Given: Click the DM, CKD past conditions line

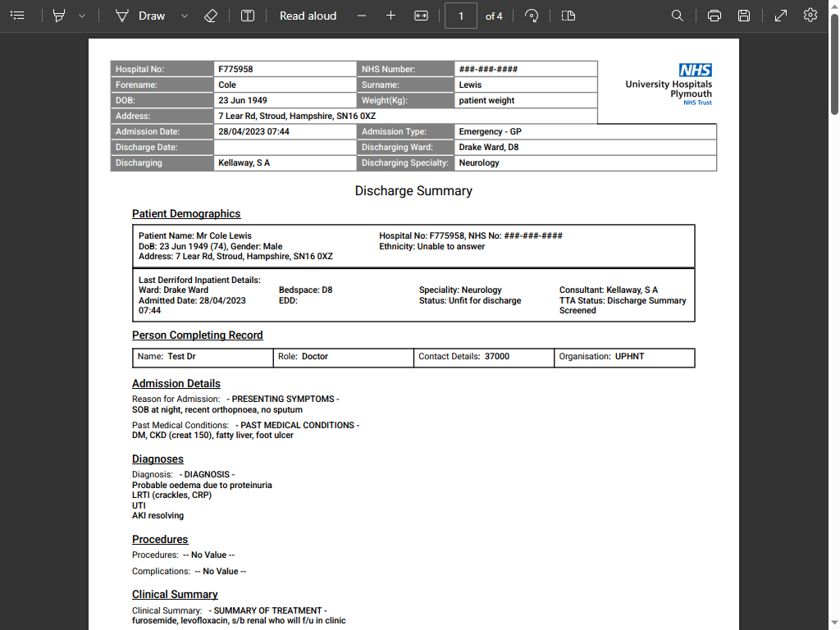Looking at the screenshot, I should click(212, 435).
